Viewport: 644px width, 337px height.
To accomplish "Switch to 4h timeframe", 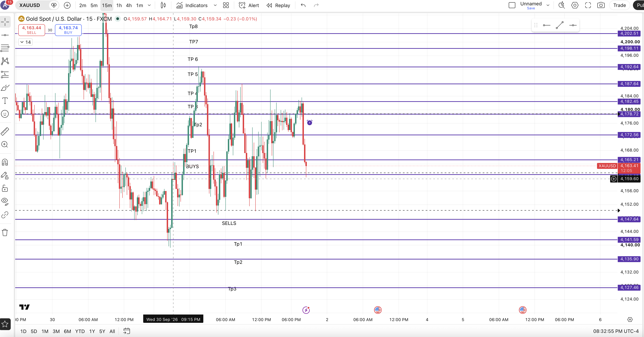I will (x=129, y=5).
